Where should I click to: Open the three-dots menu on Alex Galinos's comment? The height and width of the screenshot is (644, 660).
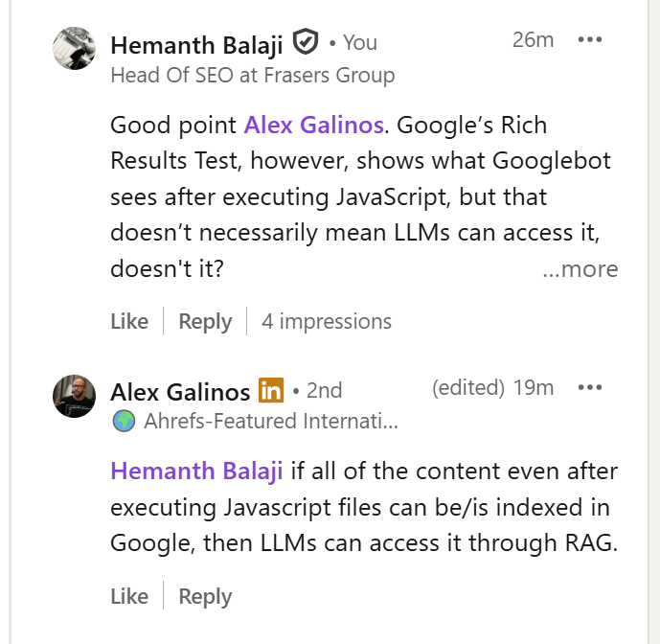590,388
